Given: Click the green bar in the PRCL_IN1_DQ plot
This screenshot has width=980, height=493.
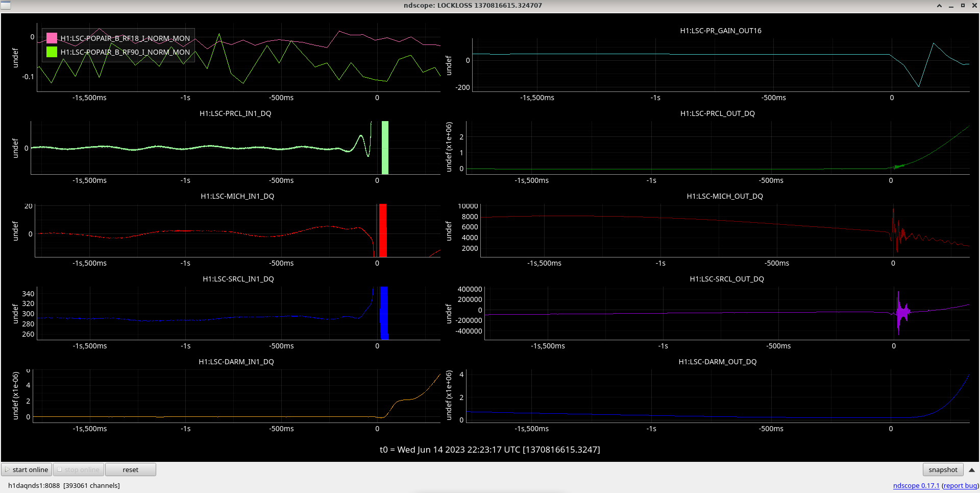Looking at the screenshot, I should (x=385, y=148).
